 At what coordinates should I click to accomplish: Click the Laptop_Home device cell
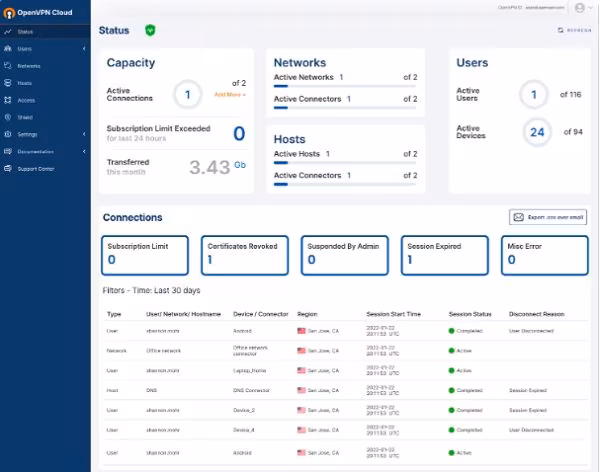pos(249,371)
